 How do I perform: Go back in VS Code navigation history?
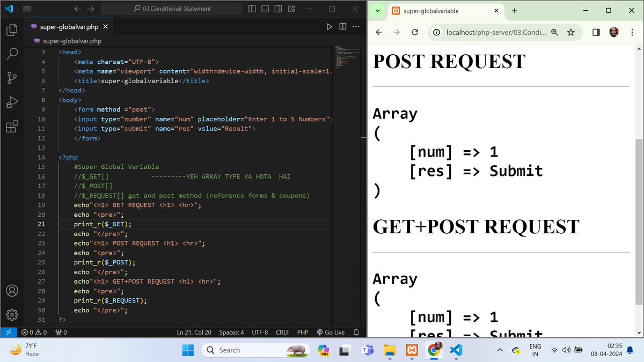pos(77,9)
